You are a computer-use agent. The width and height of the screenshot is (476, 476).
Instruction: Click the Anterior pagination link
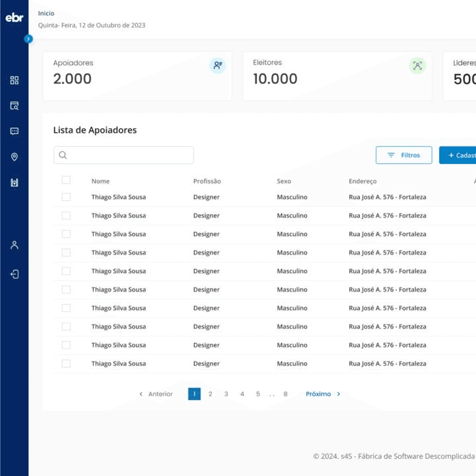156,394
